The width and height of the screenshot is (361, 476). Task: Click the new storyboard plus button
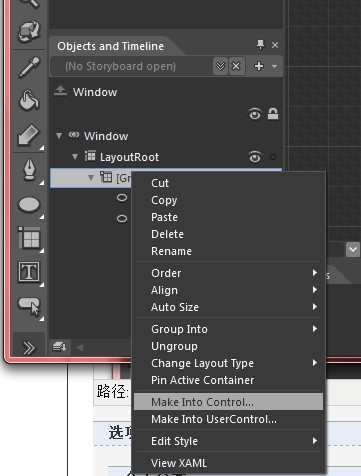pos(259,66)
